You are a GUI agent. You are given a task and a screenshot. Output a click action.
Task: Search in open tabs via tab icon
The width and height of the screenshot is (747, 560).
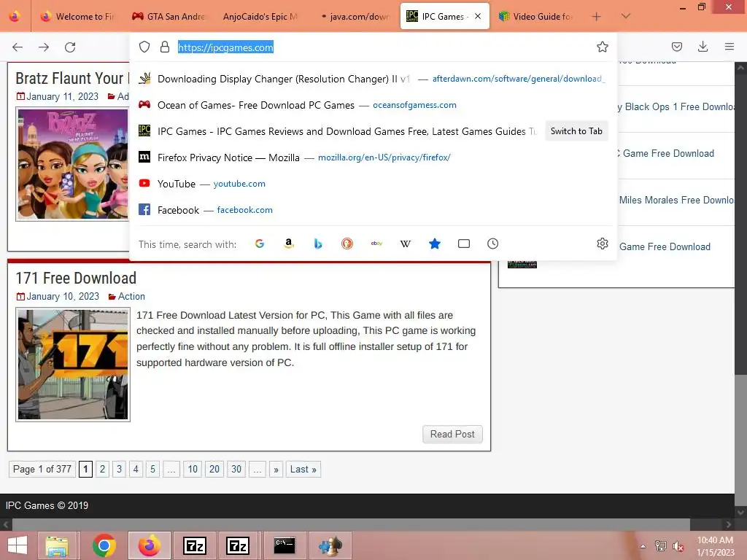[463, 244]
